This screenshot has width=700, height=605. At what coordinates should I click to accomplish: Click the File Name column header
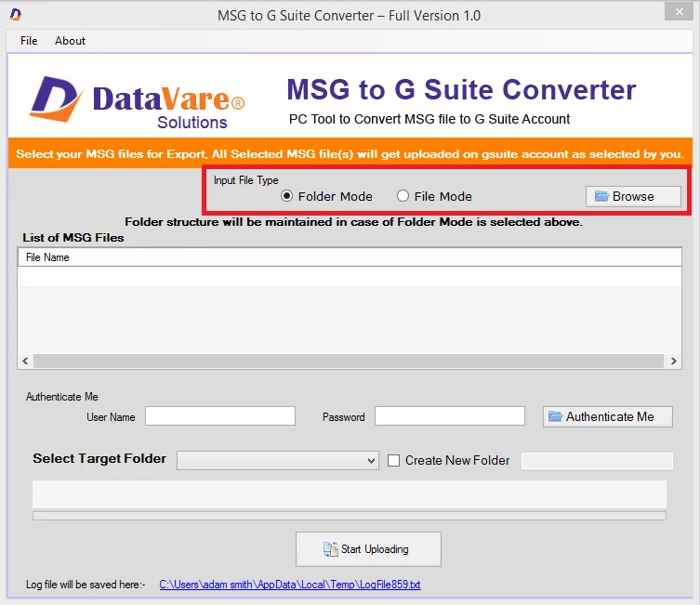pos(350,257)
